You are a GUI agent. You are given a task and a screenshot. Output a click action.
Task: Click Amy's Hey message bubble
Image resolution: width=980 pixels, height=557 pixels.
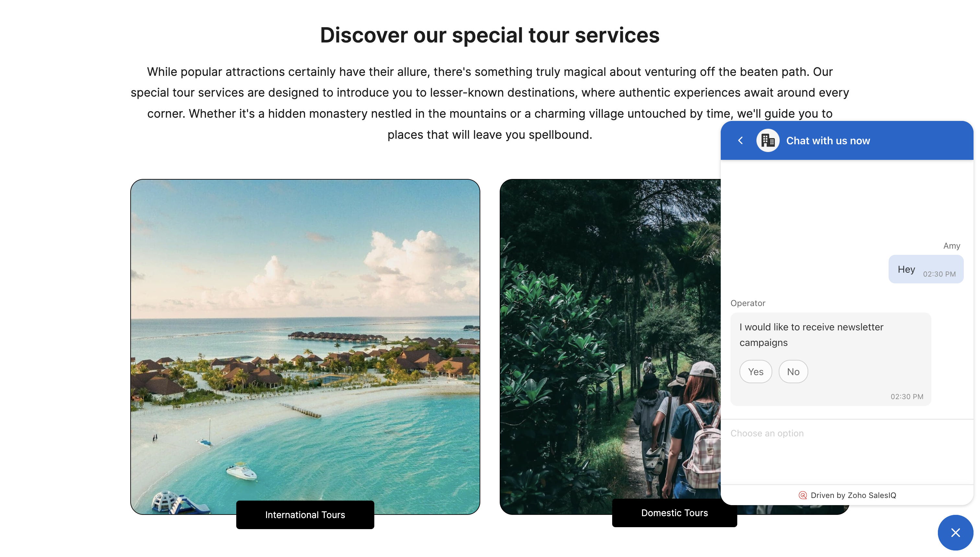[x=926, y=269]
